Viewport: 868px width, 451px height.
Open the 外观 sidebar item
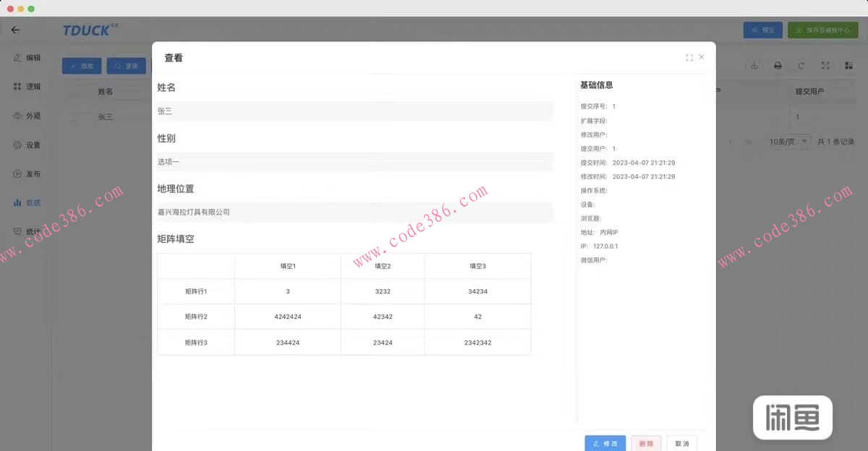pyautogui.click(x=27, y=116)
